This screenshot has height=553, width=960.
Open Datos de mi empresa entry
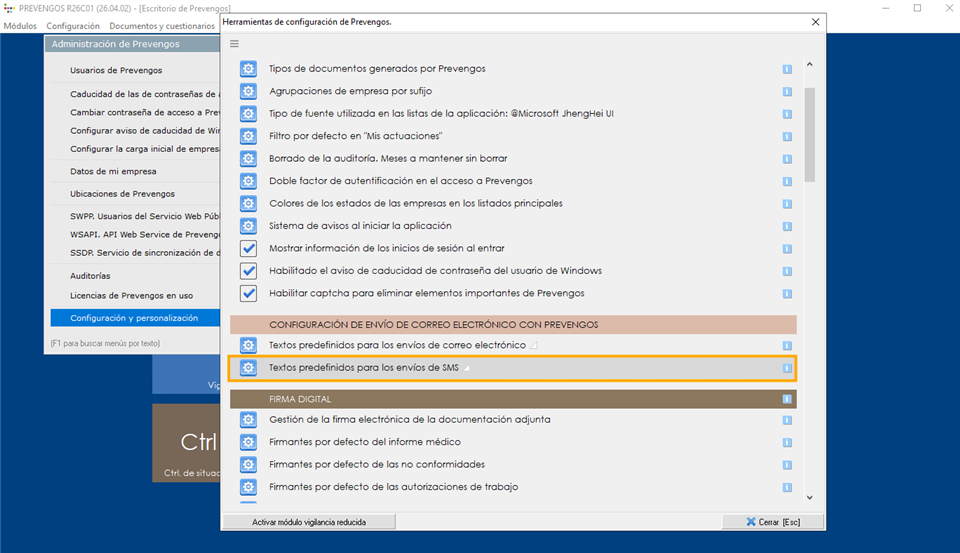[113, 171]
